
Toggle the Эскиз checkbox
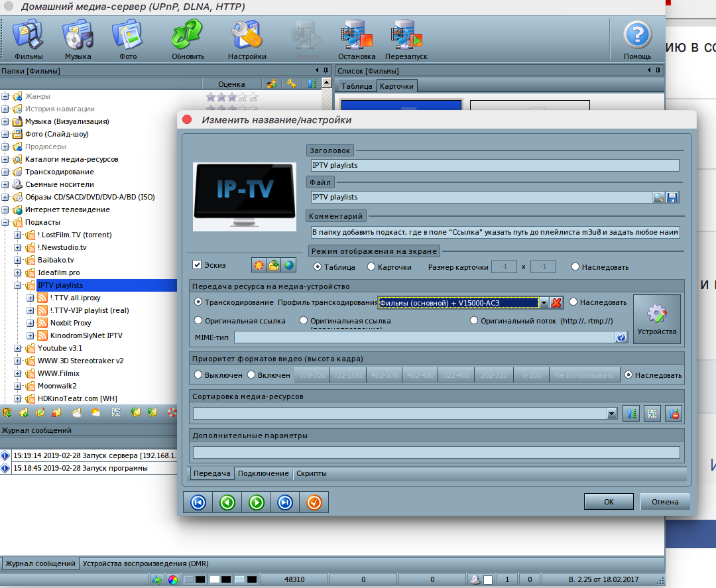coord(197,265)
